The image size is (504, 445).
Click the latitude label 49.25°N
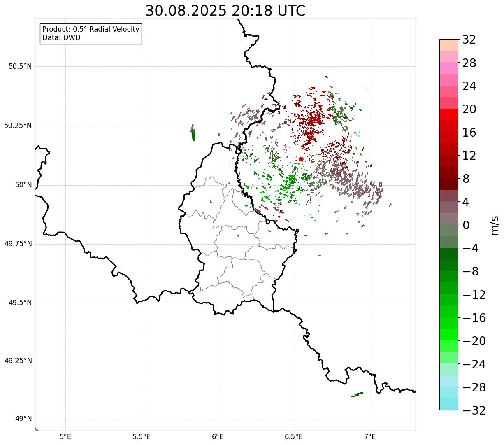18,361
